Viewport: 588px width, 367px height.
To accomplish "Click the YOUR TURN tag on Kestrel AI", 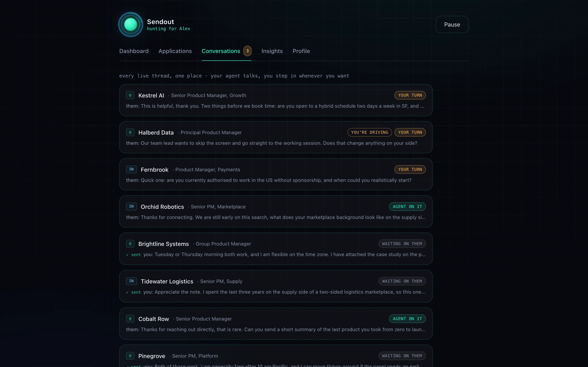I will (x=410, y=95).
